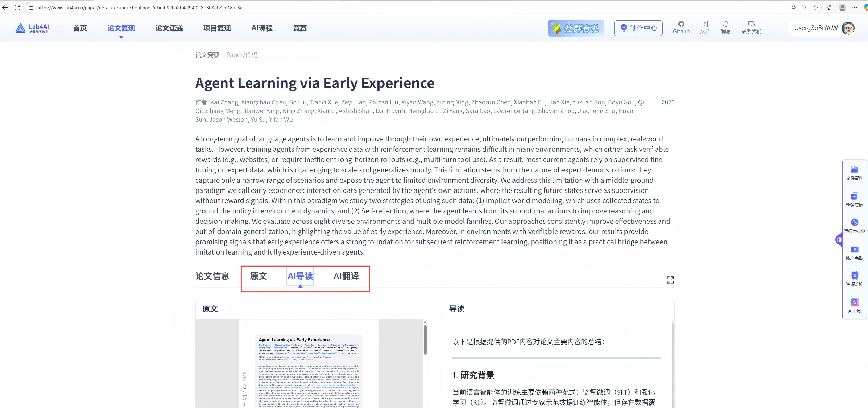Check the 账户余额 account balance icon
Image resolution: width=868 pixels, height=408 pixels.
pyautogui.click(x=854, y=252)
